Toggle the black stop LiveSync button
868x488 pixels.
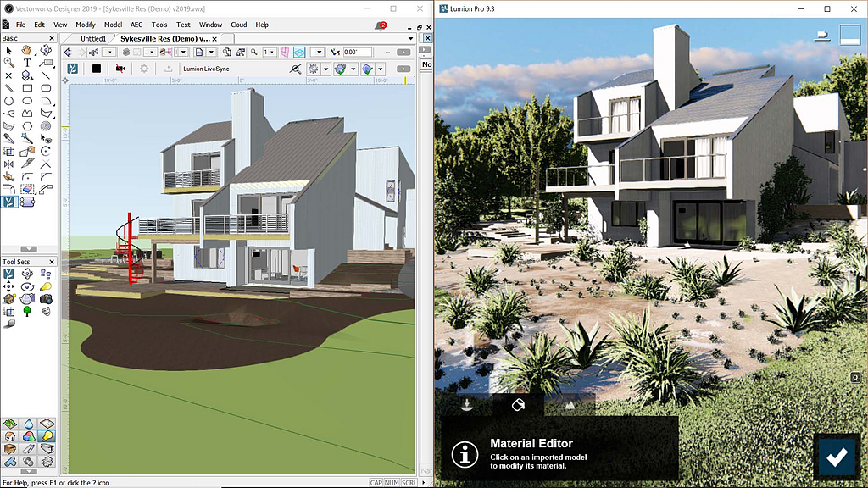click(x=97, y=69)
